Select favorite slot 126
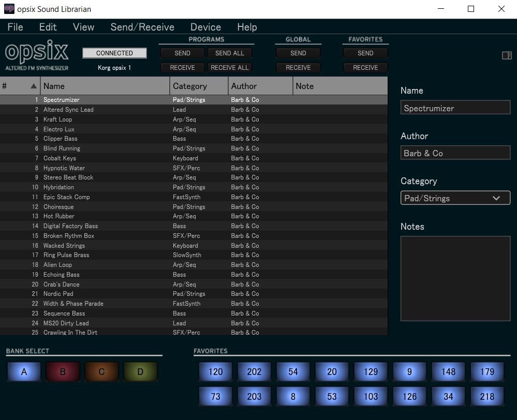517x420 pixels. click(x=409, y=396)
